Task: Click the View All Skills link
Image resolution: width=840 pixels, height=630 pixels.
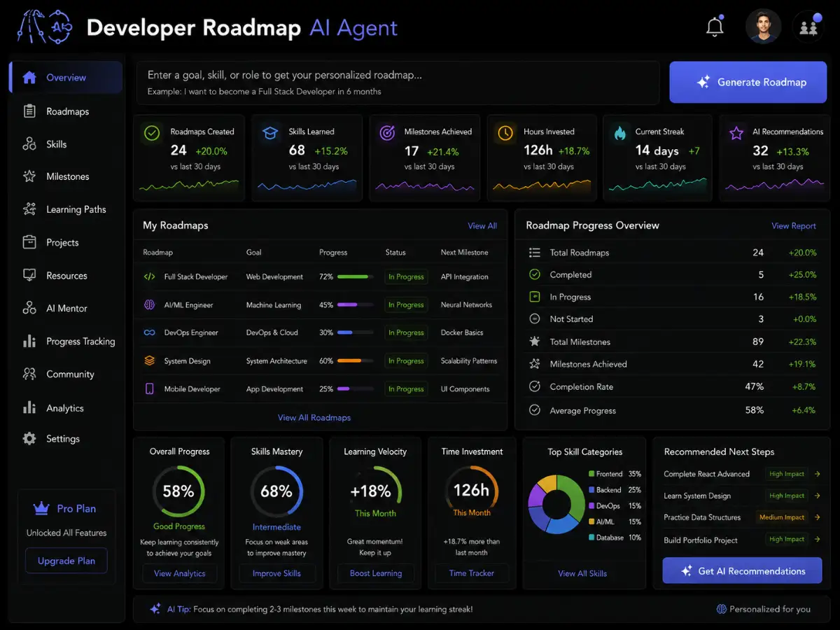Action: click(x=582, y=573)
